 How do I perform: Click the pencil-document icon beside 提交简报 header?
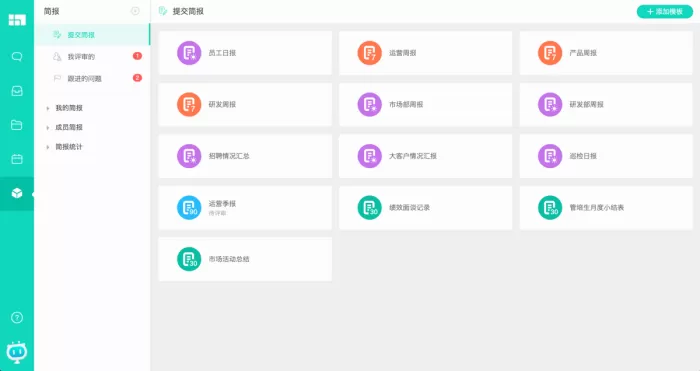[x=163, y=11]
